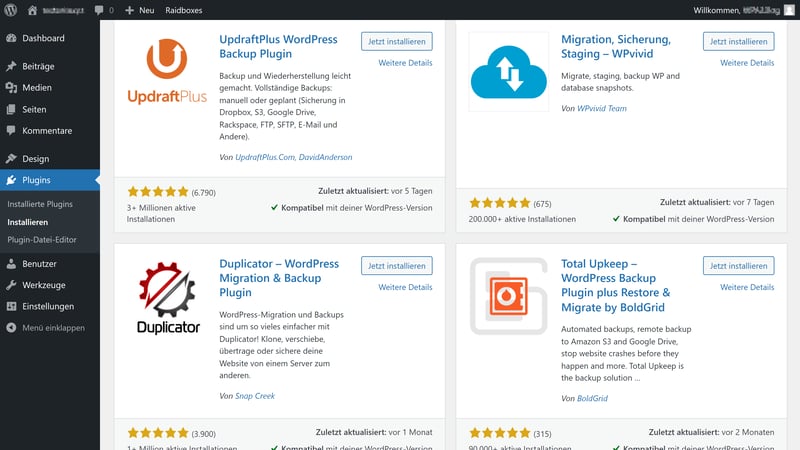Open the Design menu in sidebar

[x=35, y=159]
